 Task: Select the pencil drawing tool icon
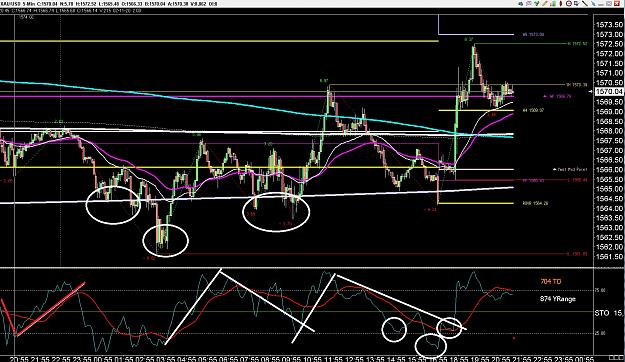pos(545,4)
